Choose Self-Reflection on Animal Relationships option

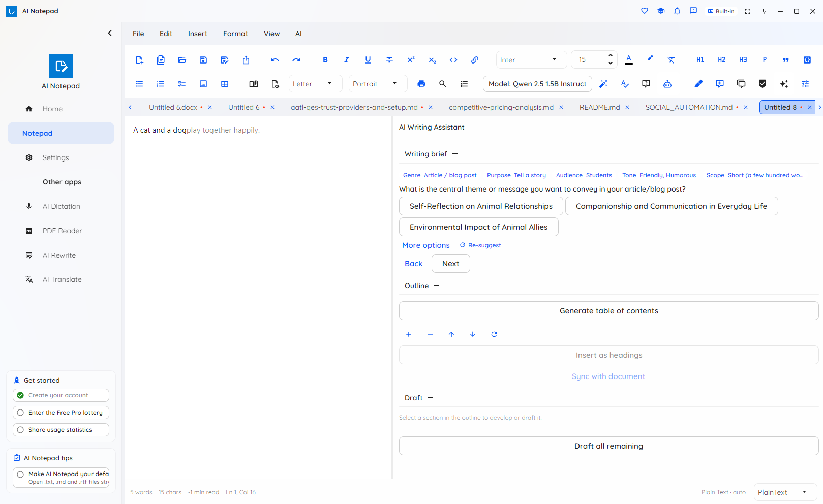(x=481, y=206)
